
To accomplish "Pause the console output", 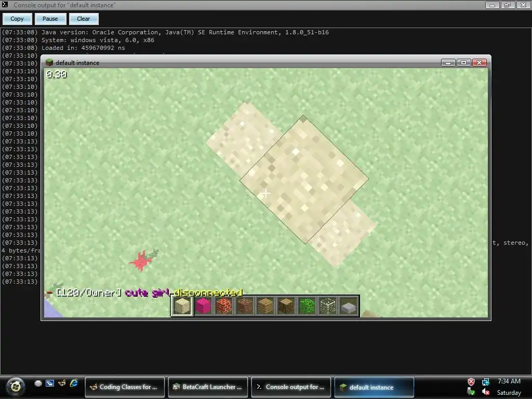I will point(50,19).
